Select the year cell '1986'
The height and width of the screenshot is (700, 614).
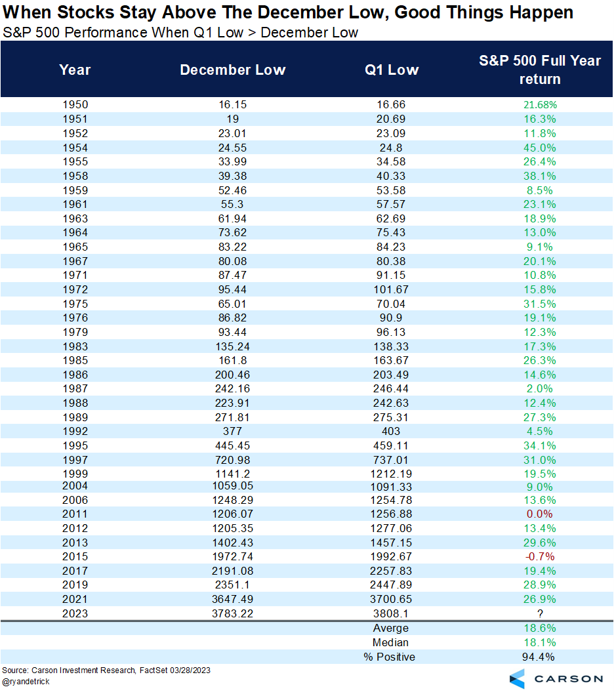click(x=75, y=375)
